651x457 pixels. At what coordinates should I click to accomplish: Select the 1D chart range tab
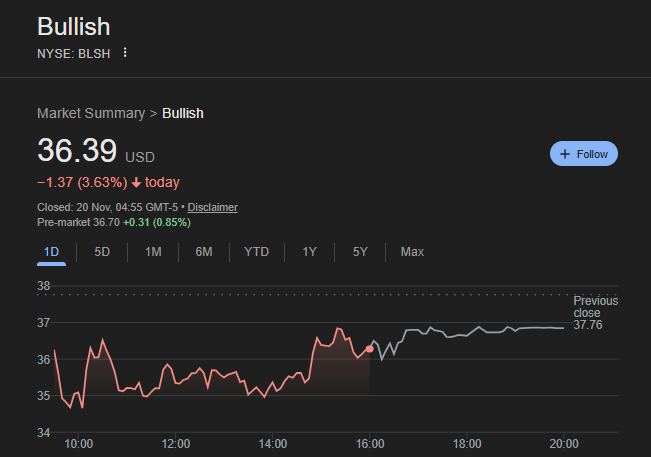[x=51, y=252]
